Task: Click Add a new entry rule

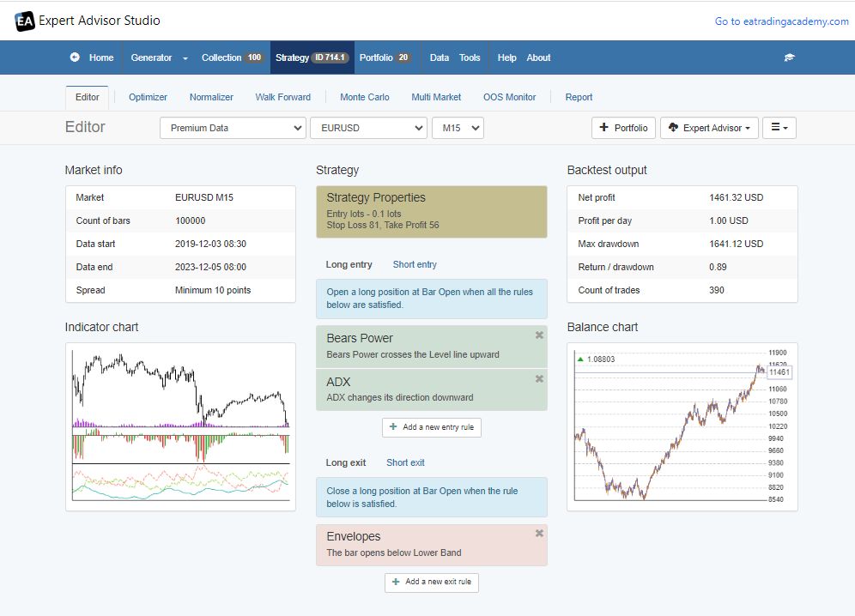Action: [x=432, y=427]
